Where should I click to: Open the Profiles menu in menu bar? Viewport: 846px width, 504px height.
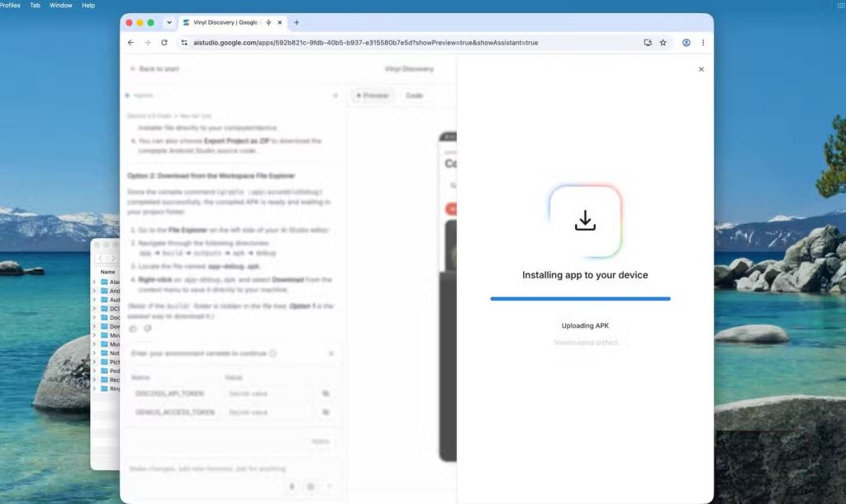pyautogui.click(x=10, y=6)
